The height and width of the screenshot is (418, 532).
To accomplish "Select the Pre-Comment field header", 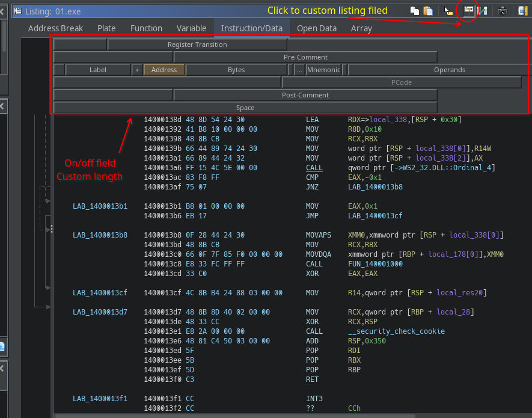I will (x=305, y=57).
